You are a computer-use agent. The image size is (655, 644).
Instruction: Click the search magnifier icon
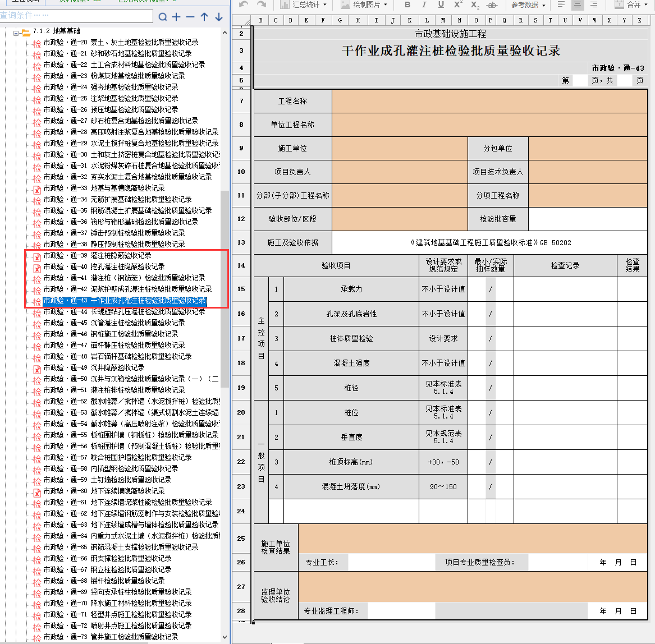tap(163, 17)
